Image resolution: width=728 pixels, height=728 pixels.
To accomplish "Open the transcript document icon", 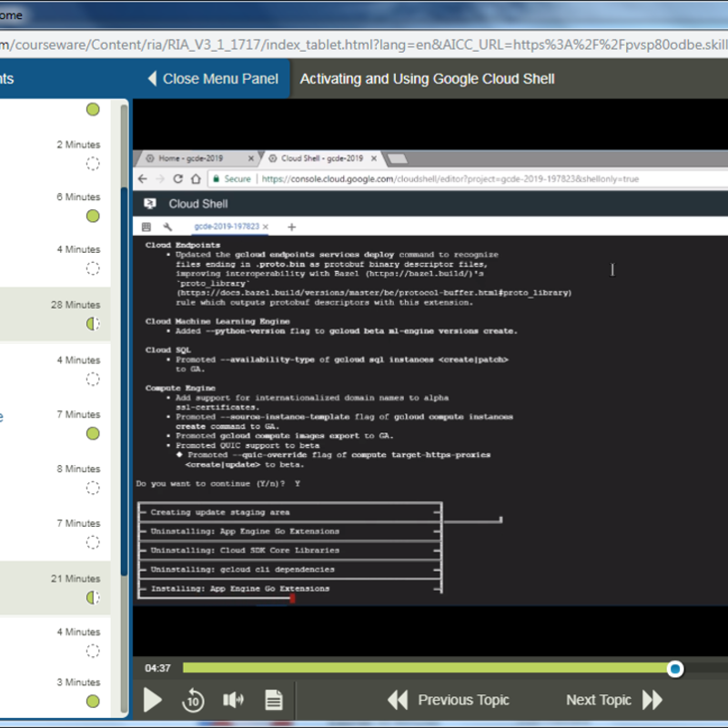I will click(274, 700).
